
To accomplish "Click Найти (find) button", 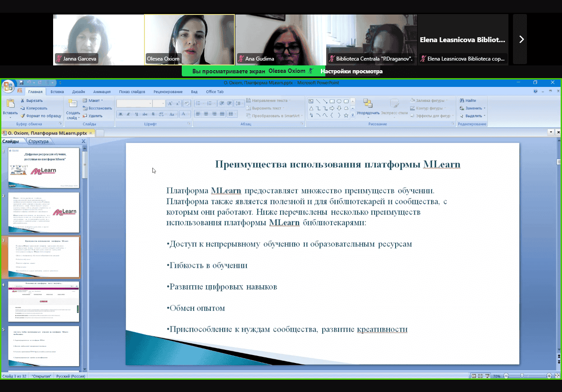I will click(x=468, y=101).
